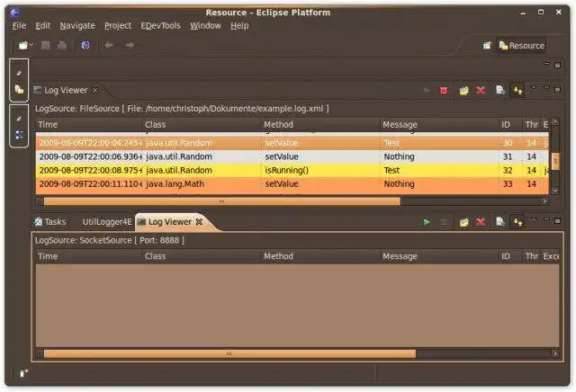Open the dropdown arrow beside New icon

(31, 45)
